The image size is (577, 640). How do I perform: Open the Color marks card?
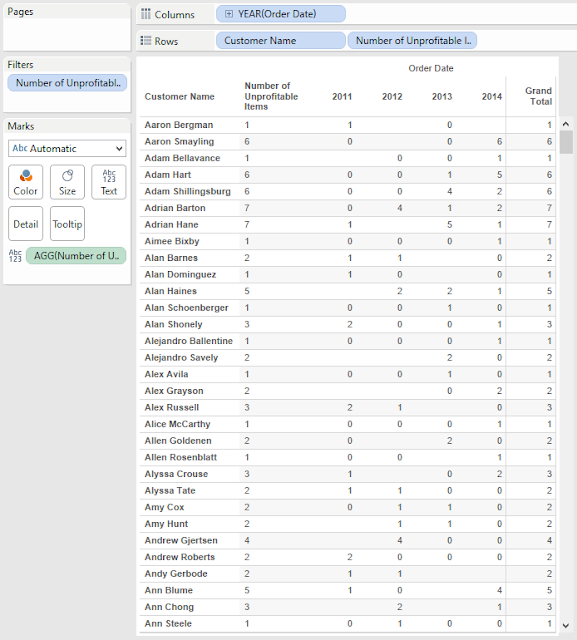(x=25, y=182)
